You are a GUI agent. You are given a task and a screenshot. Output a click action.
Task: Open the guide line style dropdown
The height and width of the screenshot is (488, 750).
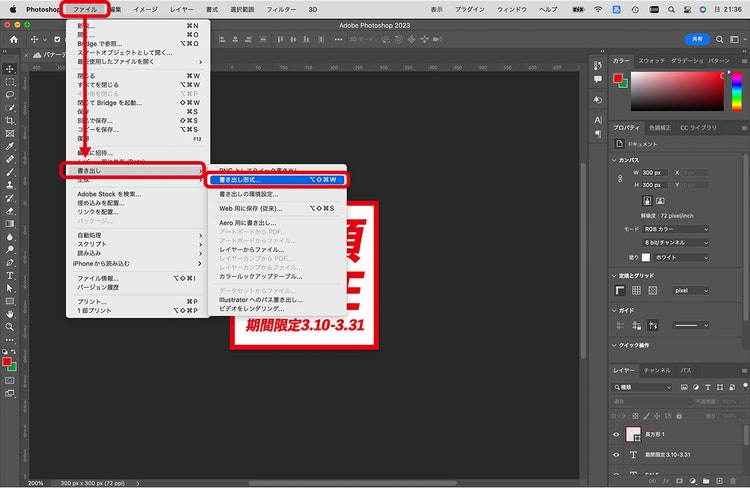tap(691, 325)
